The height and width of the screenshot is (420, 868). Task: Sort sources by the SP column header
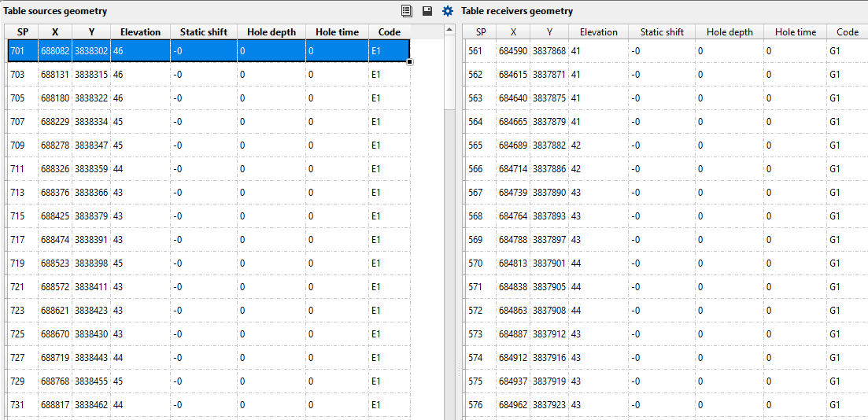click(x=23, y=32)
